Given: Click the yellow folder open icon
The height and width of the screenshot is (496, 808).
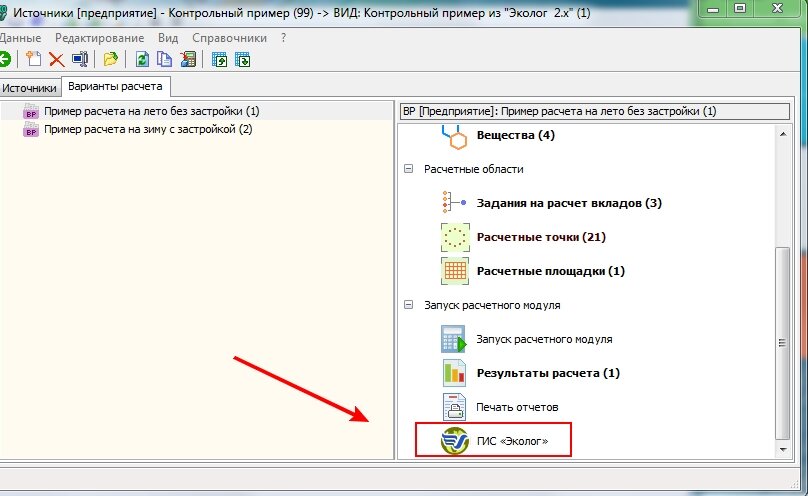Looking at the screenshot, I should (110, 59).
